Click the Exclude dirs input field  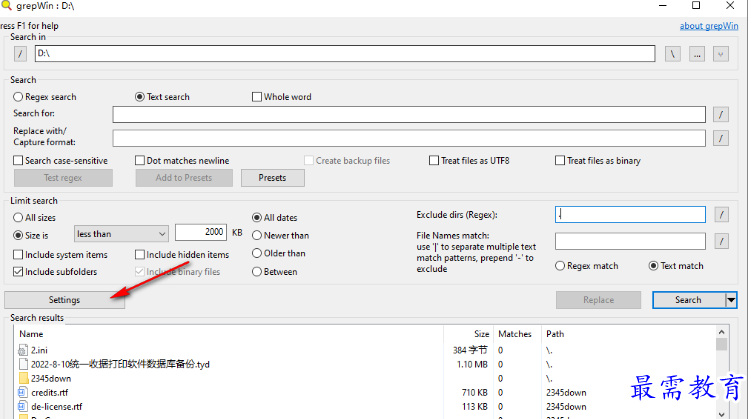630,215
